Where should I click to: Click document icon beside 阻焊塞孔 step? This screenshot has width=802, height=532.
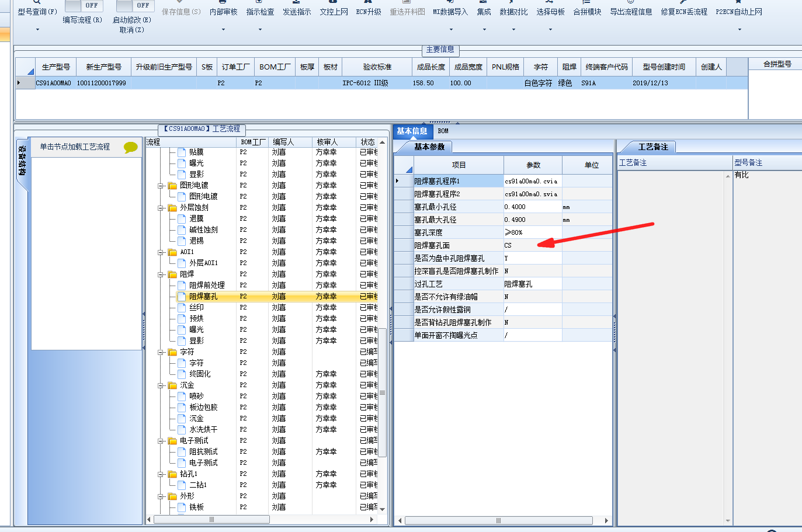(x=182, y=296)
